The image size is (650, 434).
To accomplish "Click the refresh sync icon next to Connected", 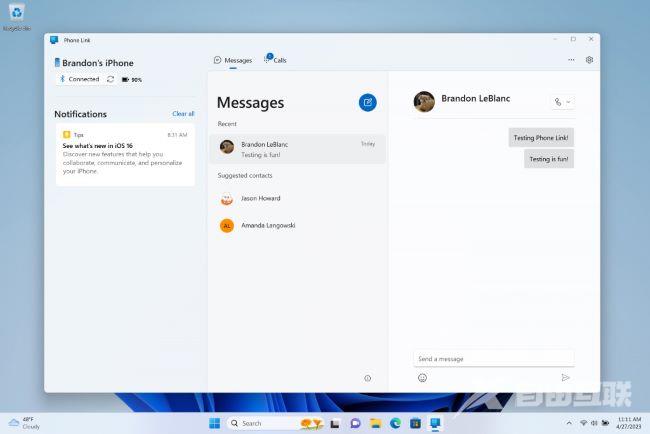I will pos(110,79).
